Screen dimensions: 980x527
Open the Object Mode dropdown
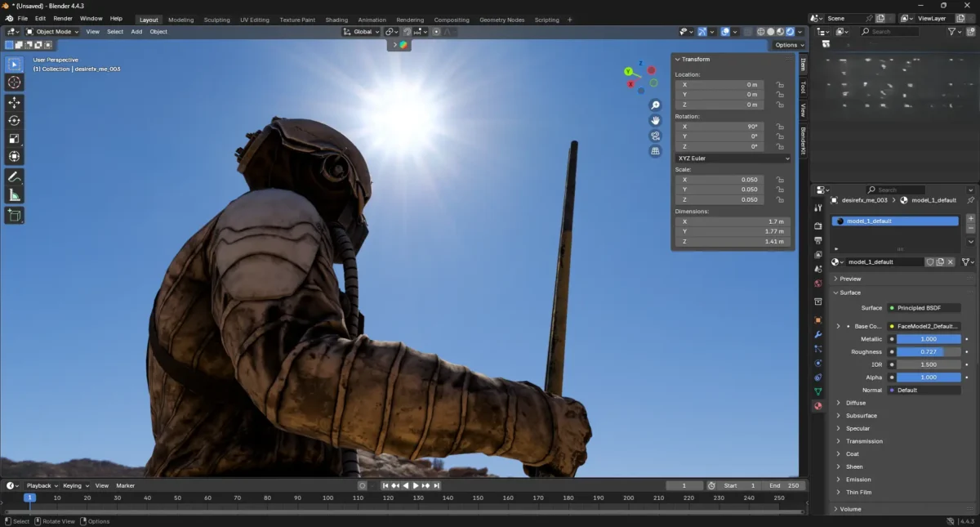(53, 32)
